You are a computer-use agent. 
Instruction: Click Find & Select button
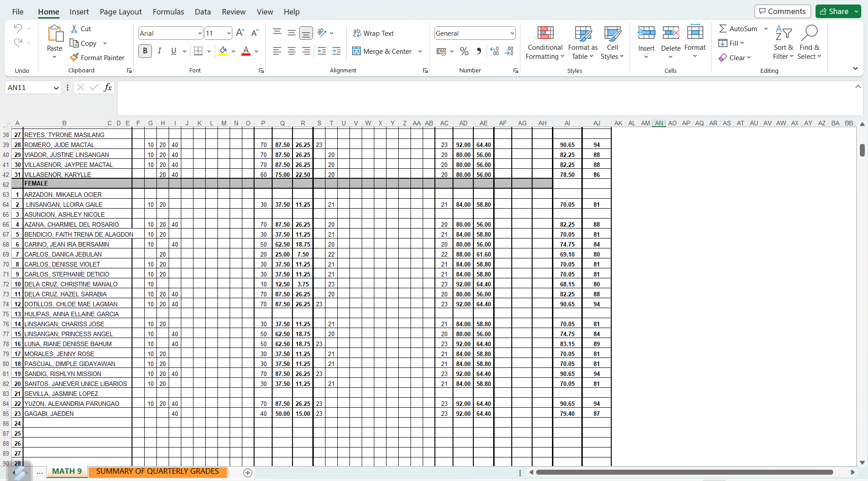point(809,43)
